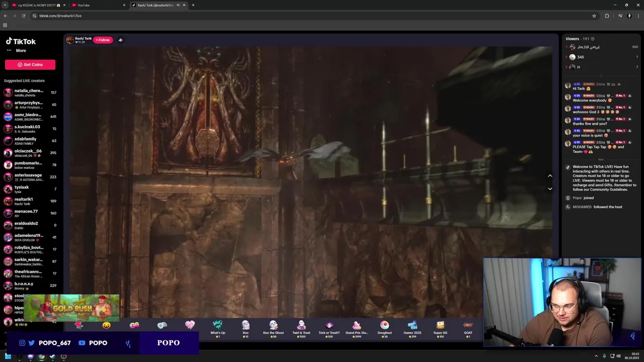Click the Get Coins button
Screen dimensions: 644x362
(x=30, y=64)
